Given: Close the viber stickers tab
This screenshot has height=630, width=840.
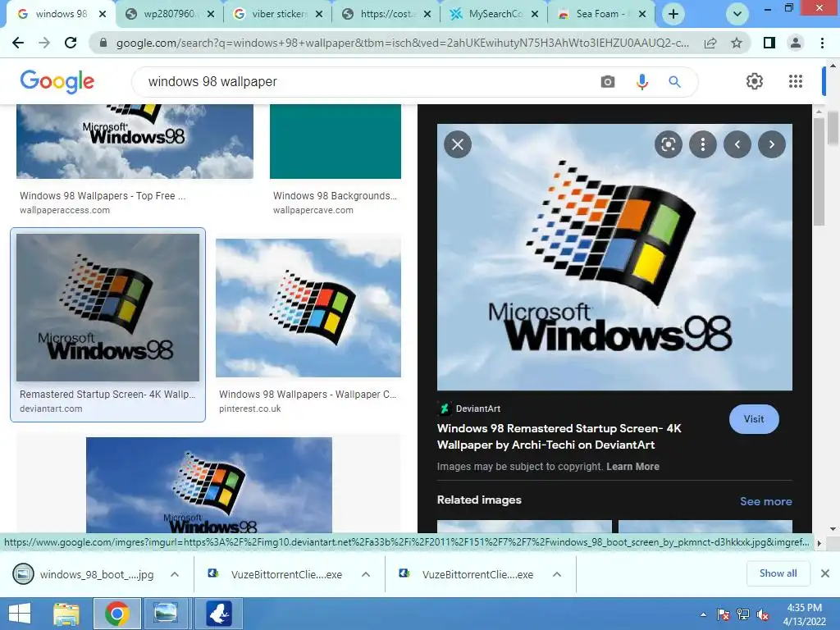Looking at the screenshot, I should click(x=319, y=15).
